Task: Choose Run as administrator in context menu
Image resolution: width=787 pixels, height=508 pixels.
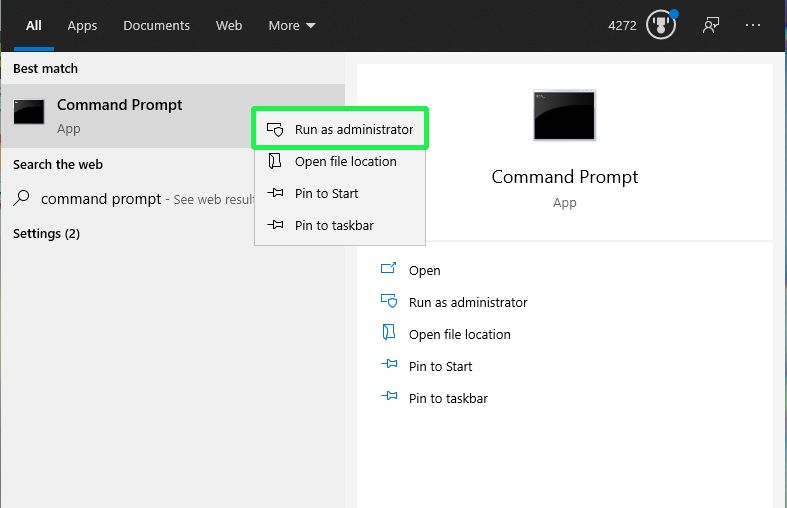Action: click(340, 130)
